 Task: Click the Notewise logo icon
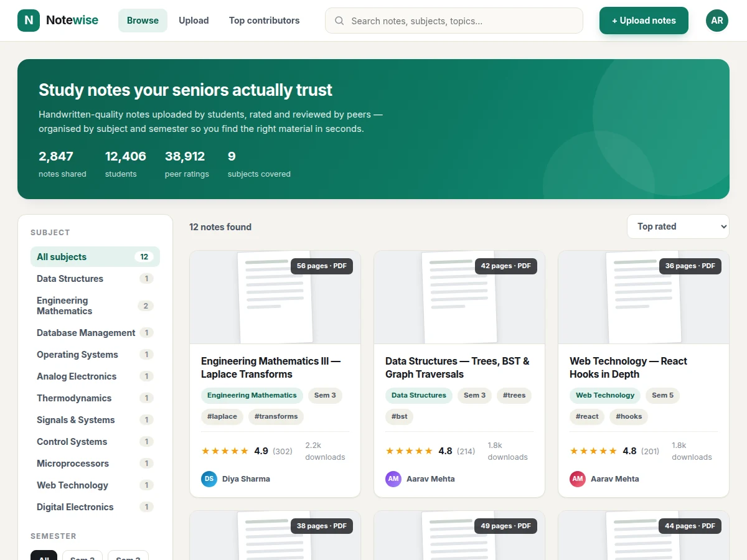pos(29,21)
